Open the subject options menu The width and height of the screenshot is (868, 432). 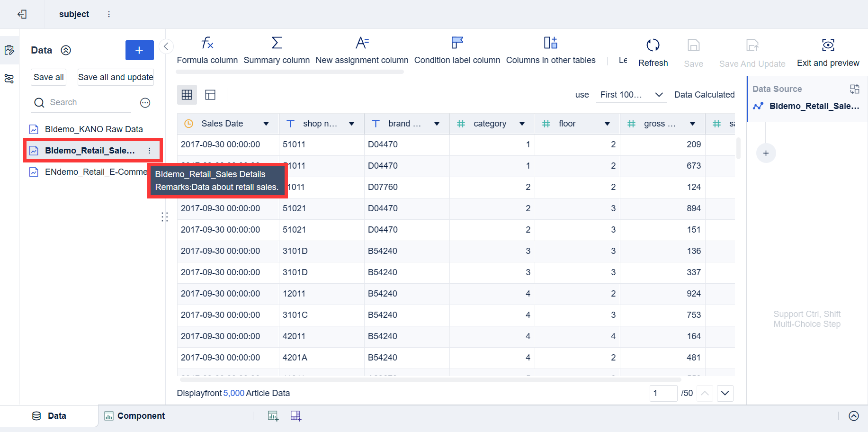pyautogui.click(x=109, y=14)
